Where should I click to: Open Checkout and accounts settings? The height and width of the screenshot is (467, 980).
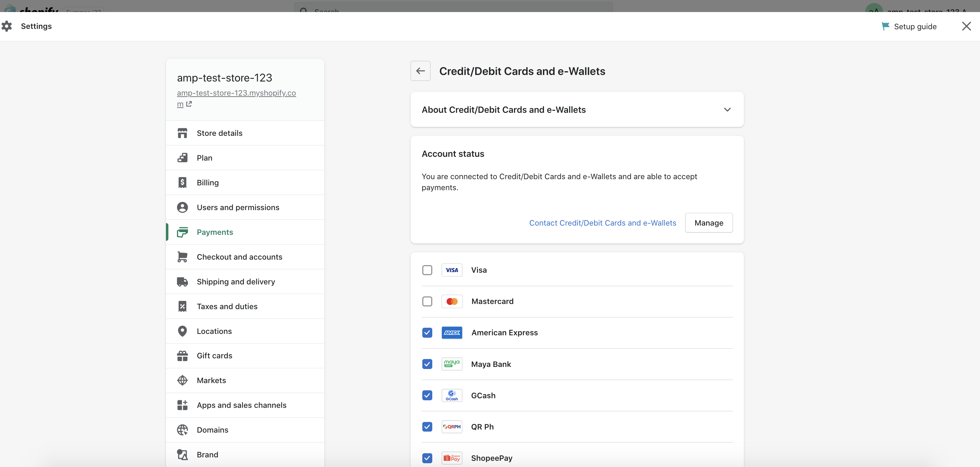[x=239, y=257]
